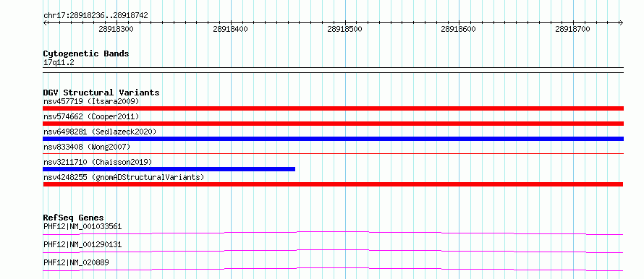Select the Cytogenetic Bands track title
Viewport: 644px width, 279px height.
(86, 53)
